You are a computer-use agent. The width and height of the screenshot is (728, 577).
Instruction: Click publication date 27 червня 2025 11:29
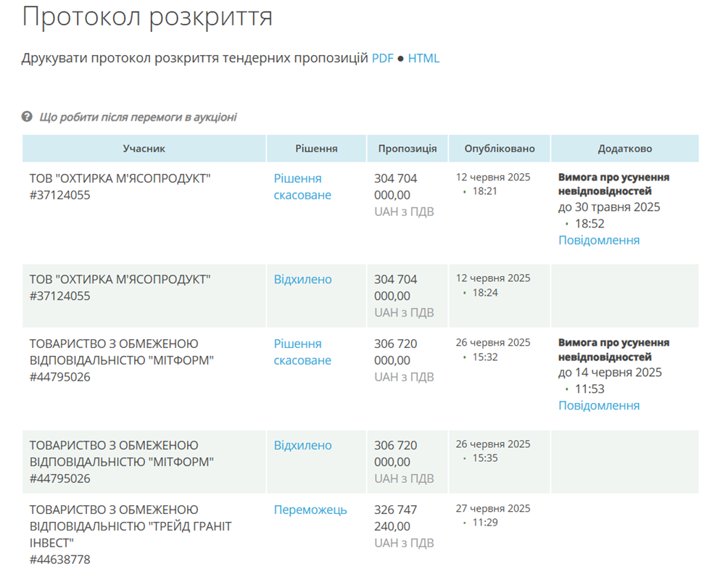[x=493, y=515]
